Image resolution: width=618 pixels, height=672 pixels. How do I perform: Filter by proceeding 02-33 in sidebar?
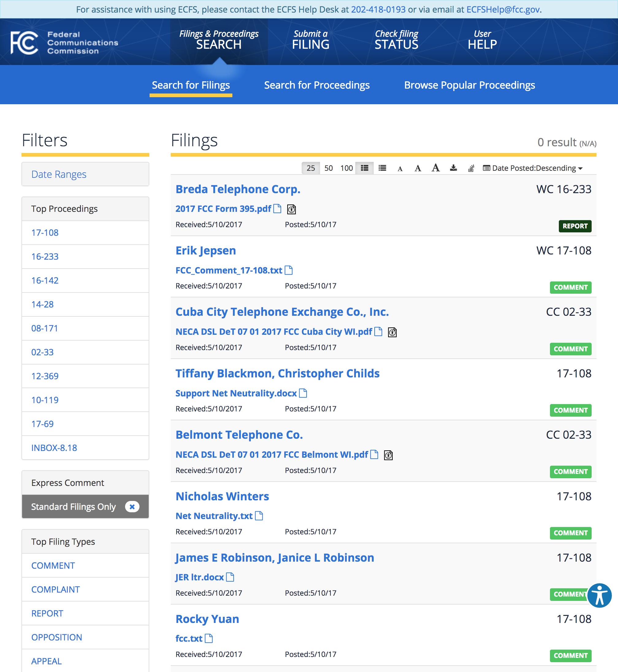coord(85,352)
